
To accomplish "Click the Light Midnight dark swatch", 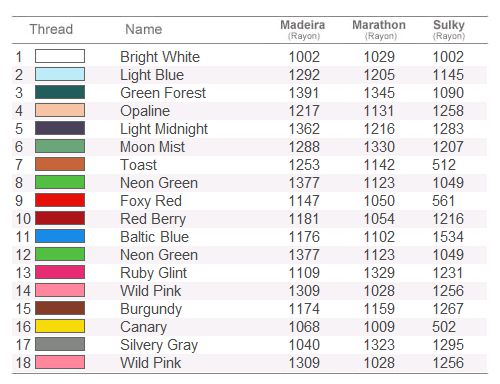I will 60,128.
